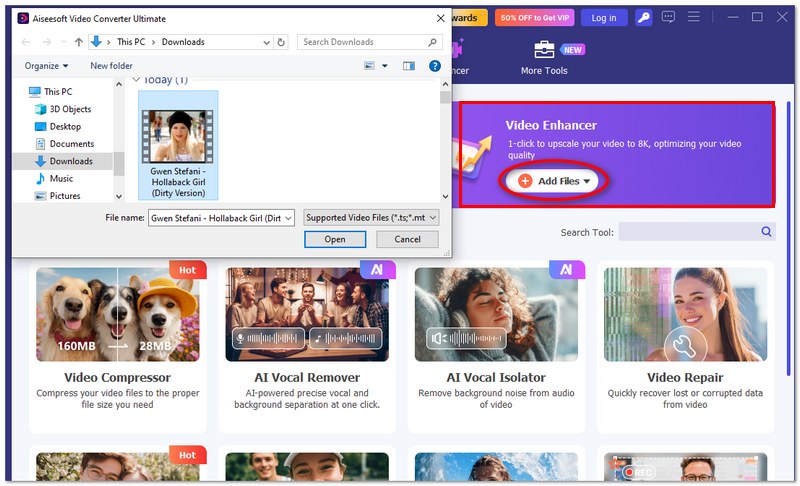800x486 pixels.
Task: Click the search magnifier in Search Downloads box
Action: coord(432,42)
